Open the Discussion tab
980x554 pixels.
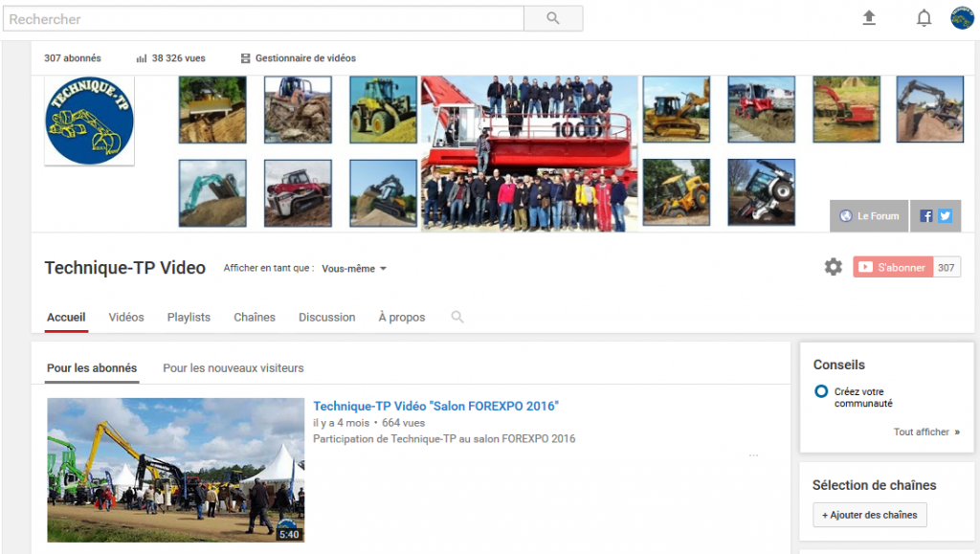point(327,318)
